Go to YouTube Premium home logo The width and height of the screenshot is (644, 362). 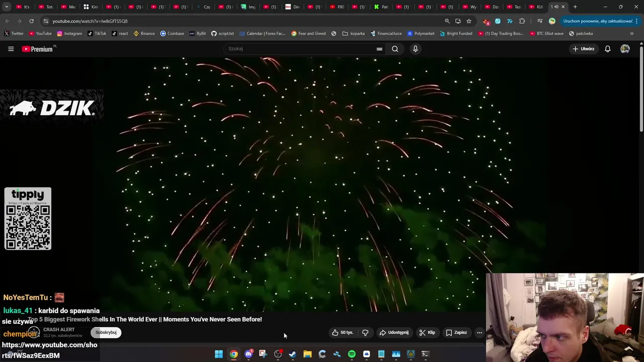tap(37, 49)
